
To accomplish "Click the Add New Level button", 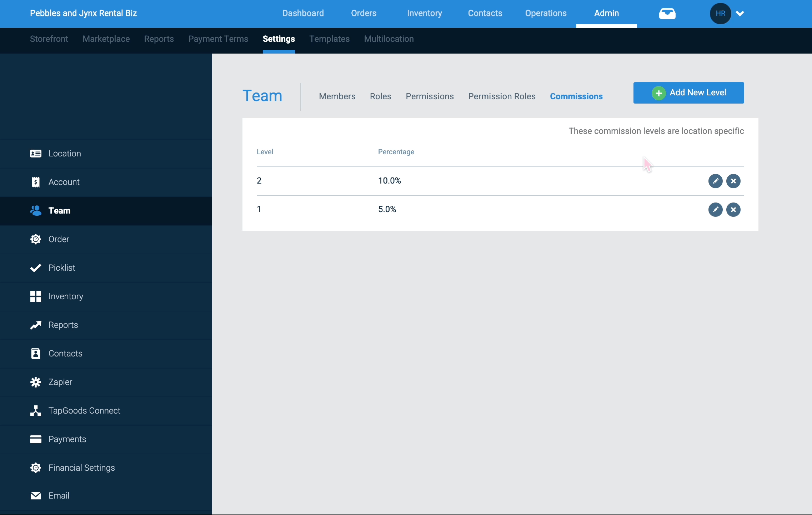I will pyautogui.click(x=688, y=92).
